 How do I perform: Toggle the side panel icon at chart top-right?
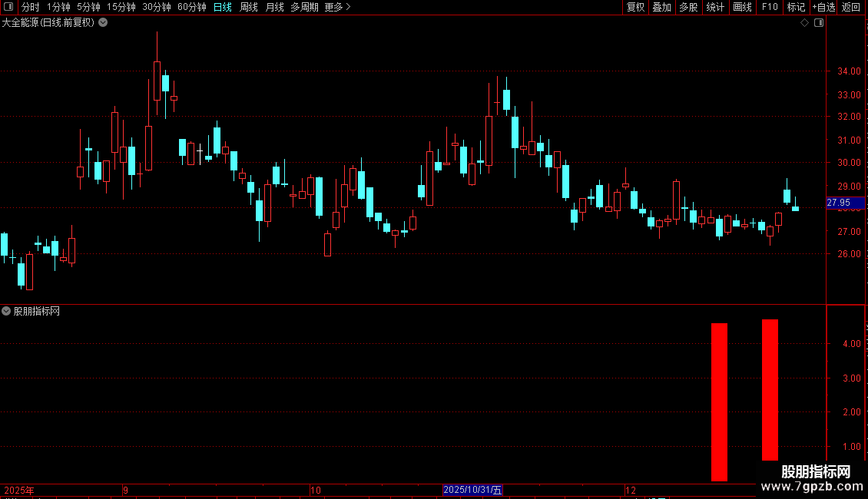click(819, 23)
